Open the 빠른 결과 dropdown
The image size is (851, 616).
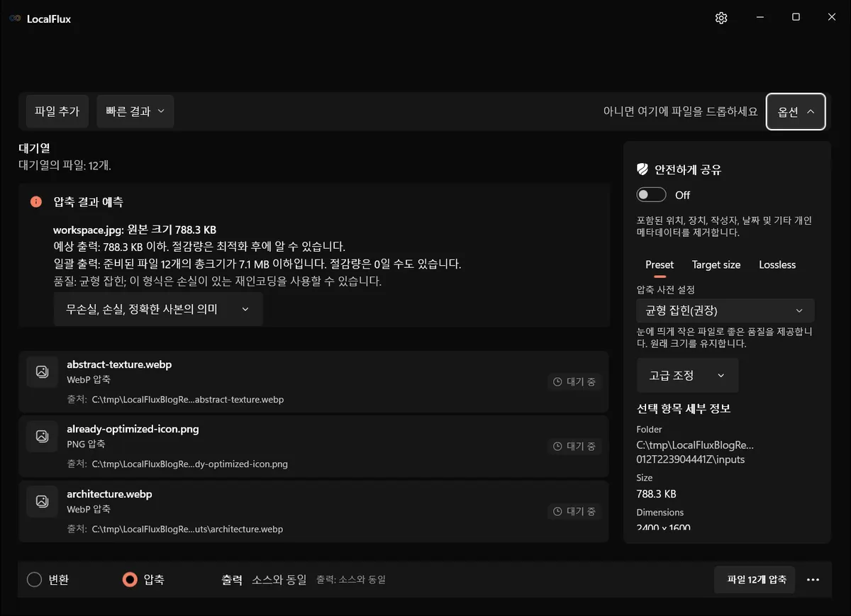click(x=135, y=111)
